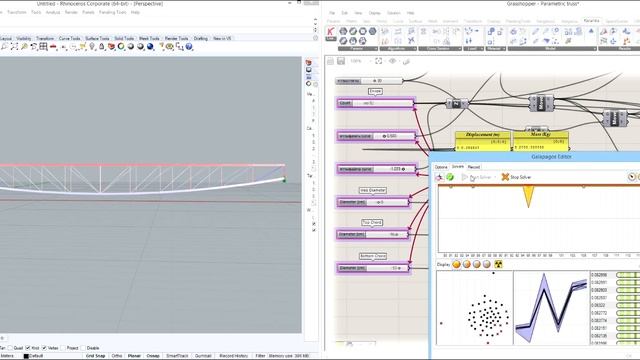Open the Start Solver dropdown arrow

tap(495, 177)
